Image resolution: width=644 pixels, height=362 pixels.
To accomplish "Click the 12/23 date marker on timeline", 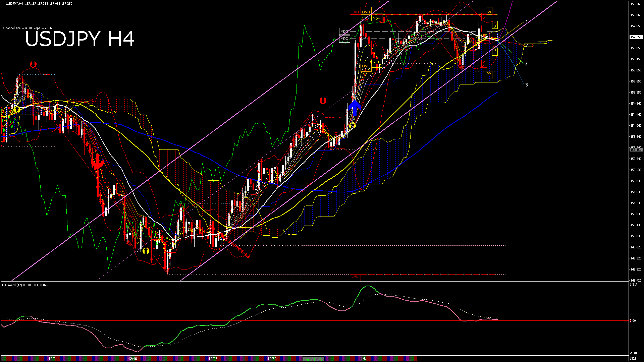I will coord(213,359).
